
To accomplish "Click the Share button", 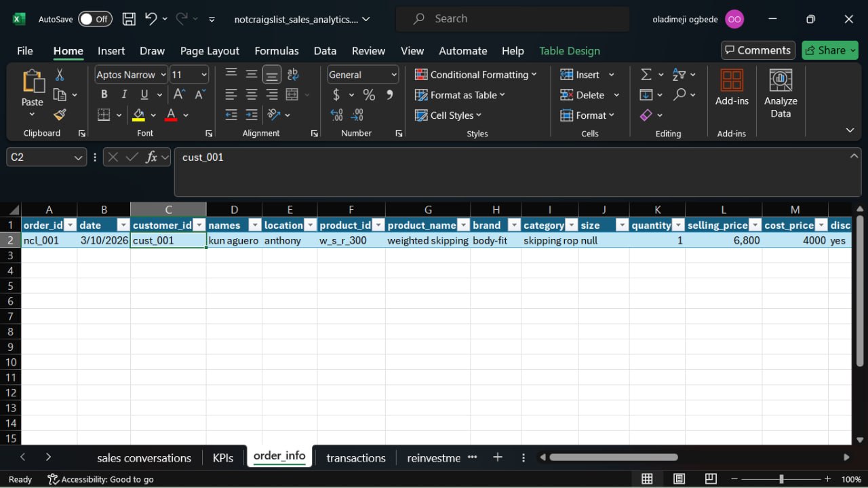I will click(x=829, y=50).
